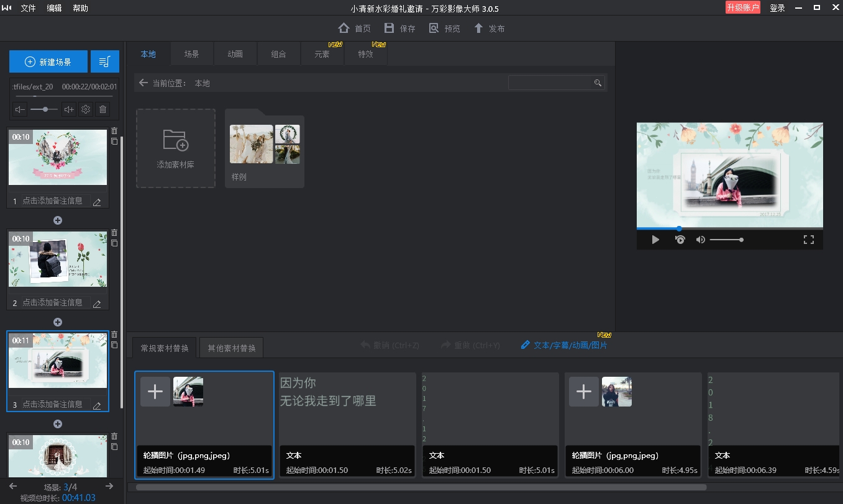Screen dimensions: 843x504
Task: Enter fullscreen in the preview player
Action: [809, 240]
